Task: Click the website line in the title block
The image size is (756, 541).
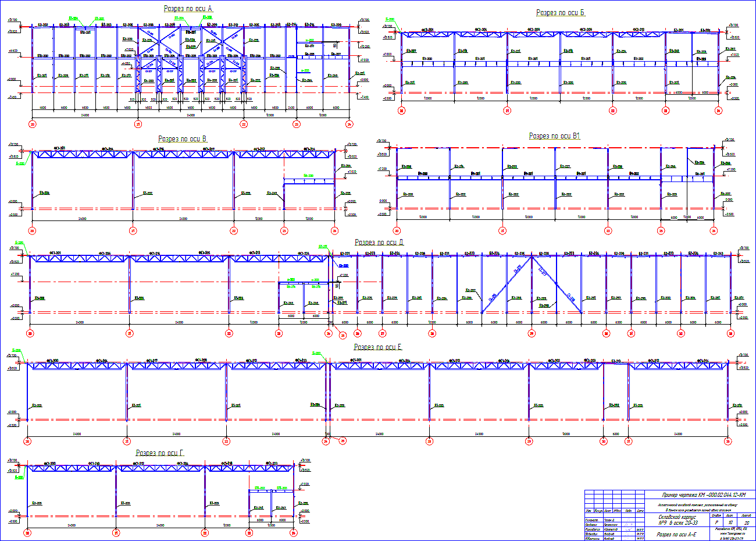Action: click(x=732, y=533)
